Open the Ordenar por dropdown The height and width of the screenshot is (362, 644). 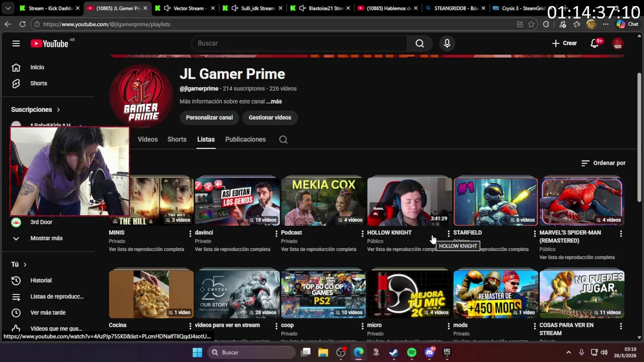[x=603, y=163]
